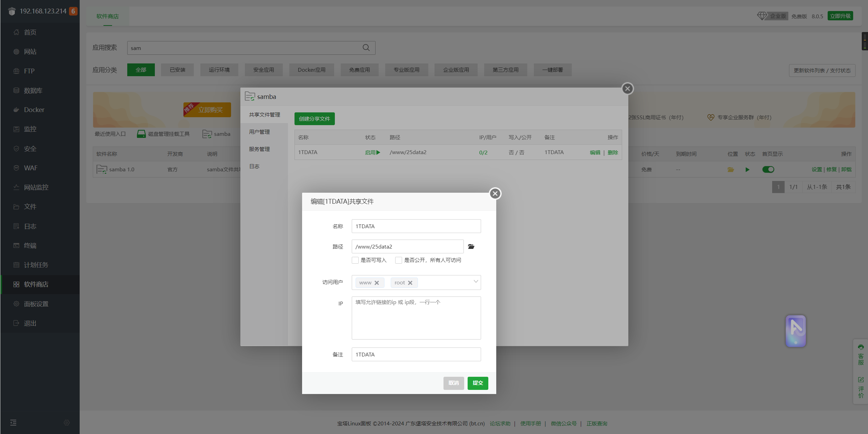The width and height of the screenshot is (868, 434).
Task: Click the 立即升级 upgrade button
Action: coord(840,16)
